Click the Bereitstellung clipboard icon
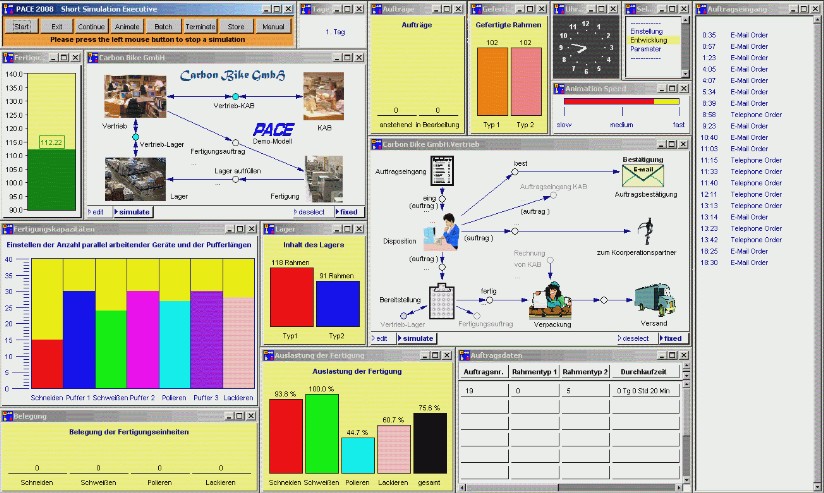The width and height of the screenshot is (824, 493). pos(442,302)
